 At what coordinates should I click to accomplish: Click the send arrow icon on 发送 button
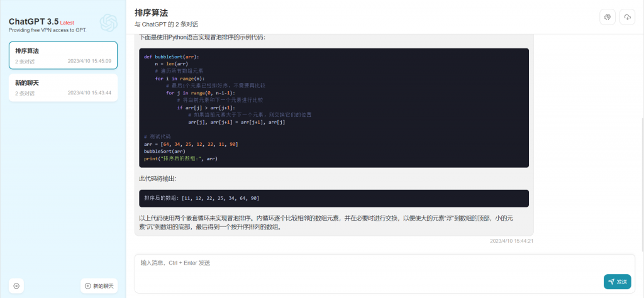point(611,282)
